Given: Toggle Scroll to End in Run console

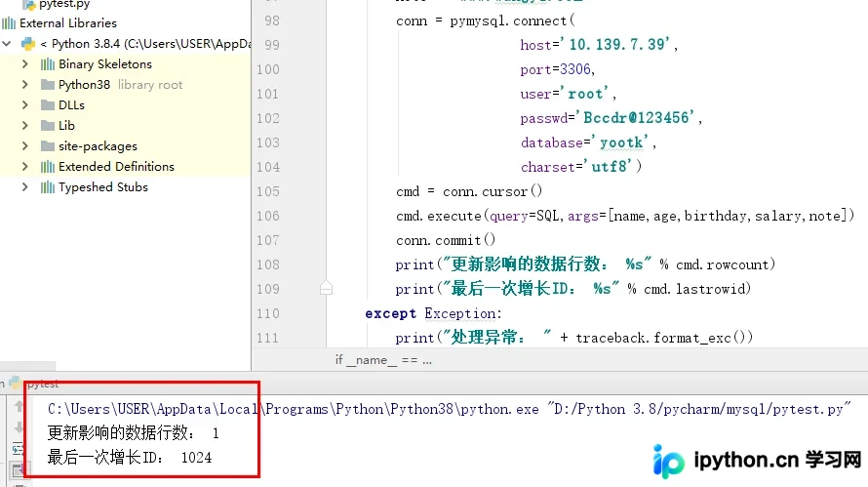Looking at the screenshot, I should 18,470.
